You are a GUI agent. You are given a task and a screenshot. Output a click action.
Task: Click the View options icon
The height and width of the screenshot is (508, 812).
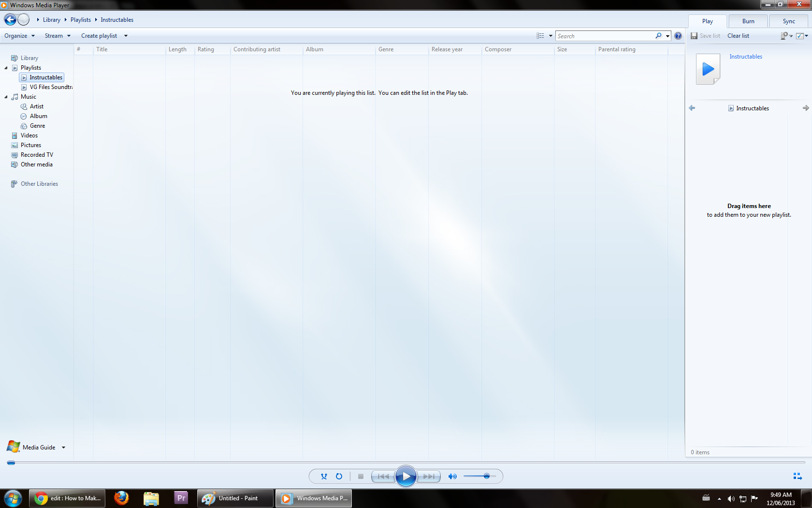click(540, 36)
